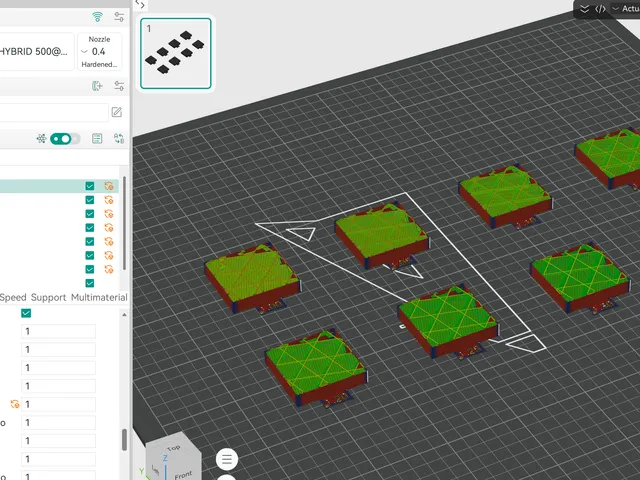Collapse the sidebar with arrows icon
The image size is (640, 480).
pyautogui.click(x=140, y=5)
